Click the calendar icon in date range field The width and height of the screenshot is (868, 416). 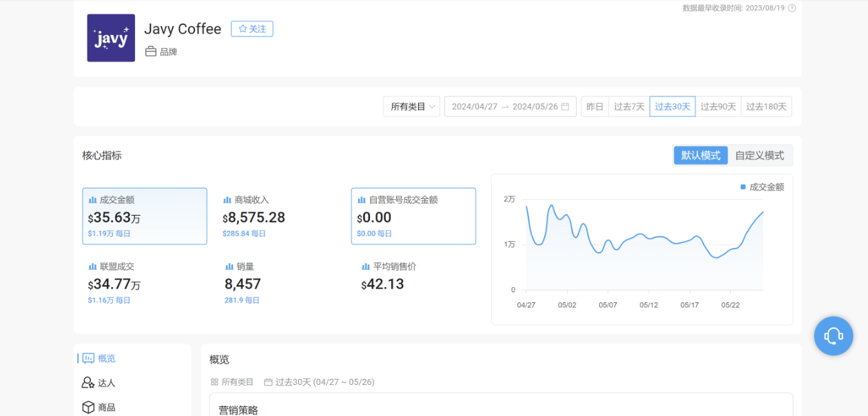pos(565,107)
